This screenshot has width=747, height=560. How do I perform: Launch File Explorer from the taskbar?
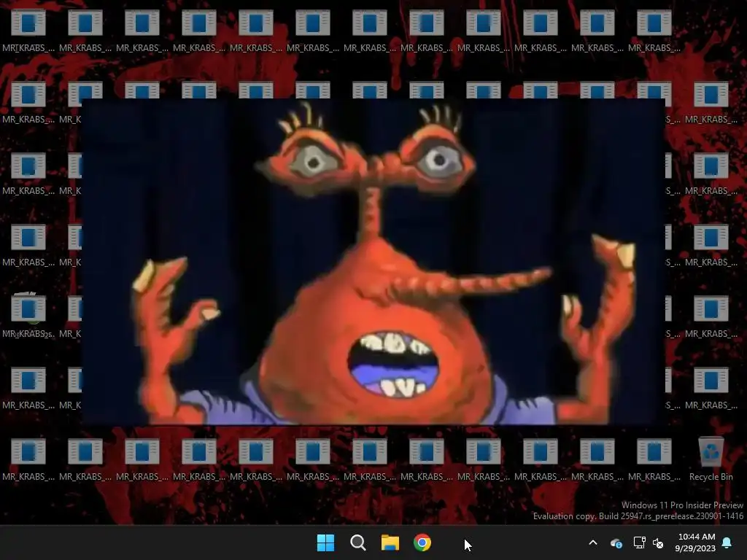(390, 542)
